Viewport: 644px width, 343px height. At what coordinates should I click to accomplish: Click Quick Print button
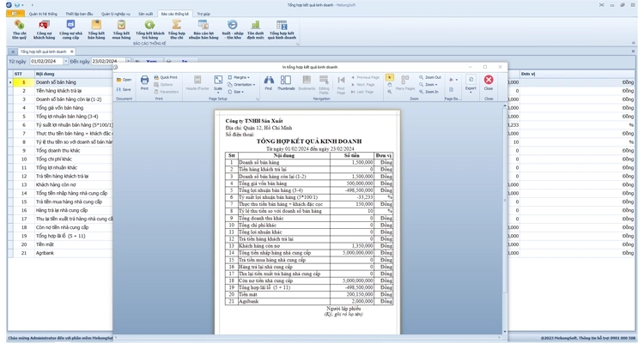tap(167, 77)
